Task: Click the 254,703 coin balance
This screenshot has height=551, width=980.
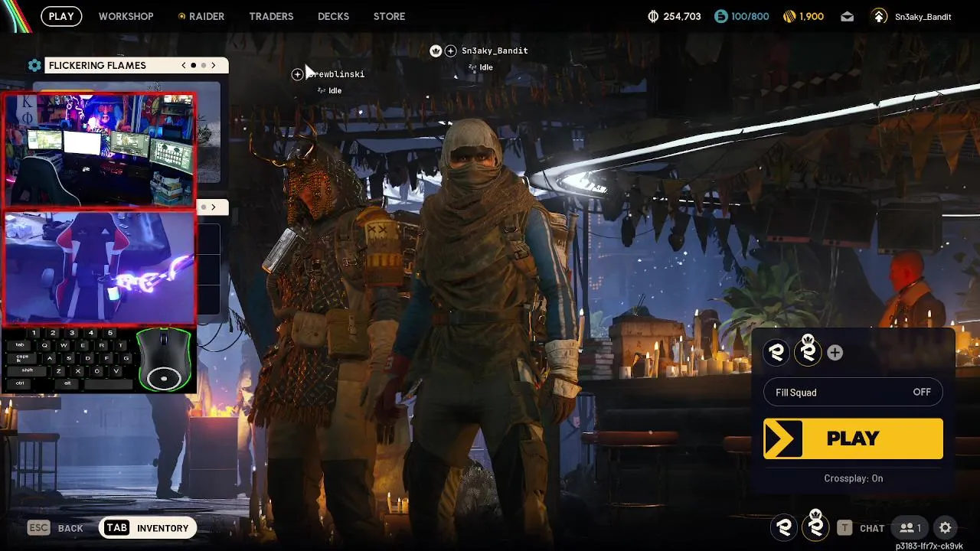Action: [x=682, y=16]
